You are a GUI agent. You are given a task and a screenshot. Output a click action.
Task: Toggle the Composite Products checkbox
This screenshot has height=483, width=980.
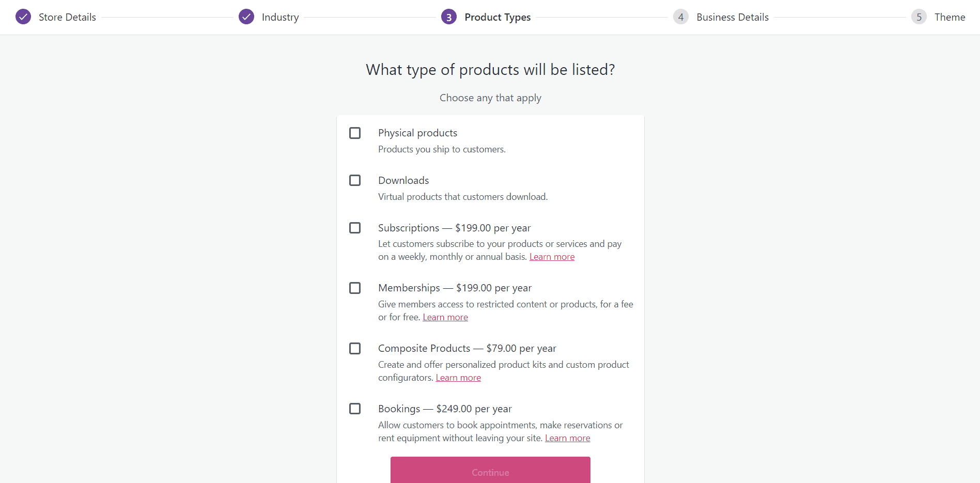(355, 348)
